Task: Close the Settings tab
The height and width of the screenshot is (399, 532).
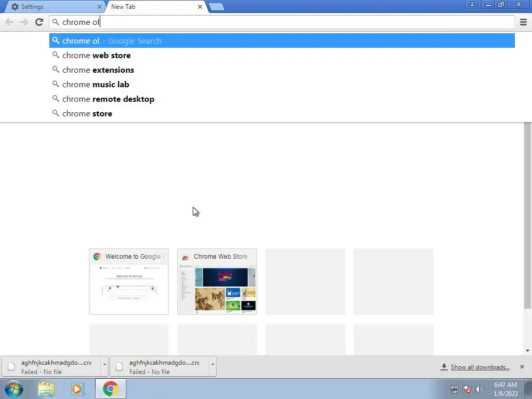Action: pyautogui.click(x=99, y=6)
